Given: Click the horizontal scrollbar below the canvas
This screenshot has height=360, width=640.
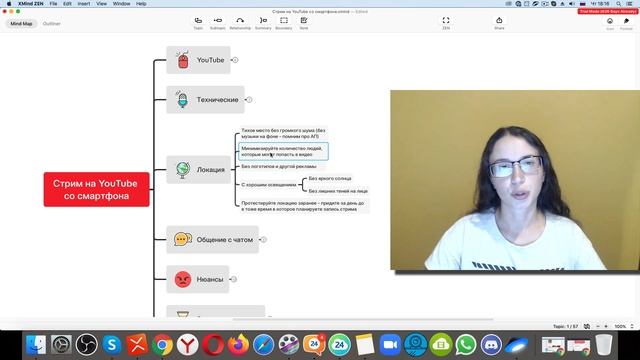Looking at the screenshot, I should (363, 319).
